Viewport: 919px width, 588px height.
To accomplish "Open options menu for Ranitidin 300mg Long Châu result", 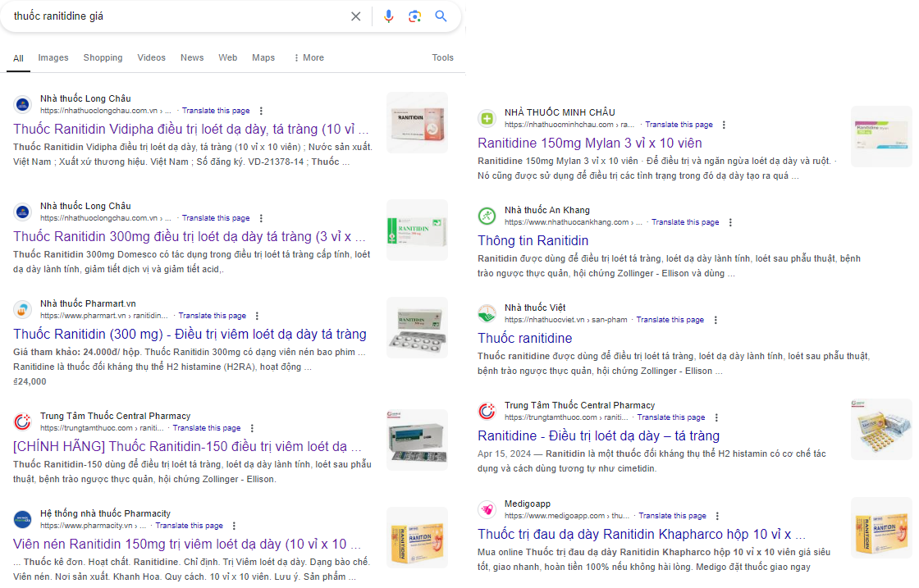I will 261,218.
